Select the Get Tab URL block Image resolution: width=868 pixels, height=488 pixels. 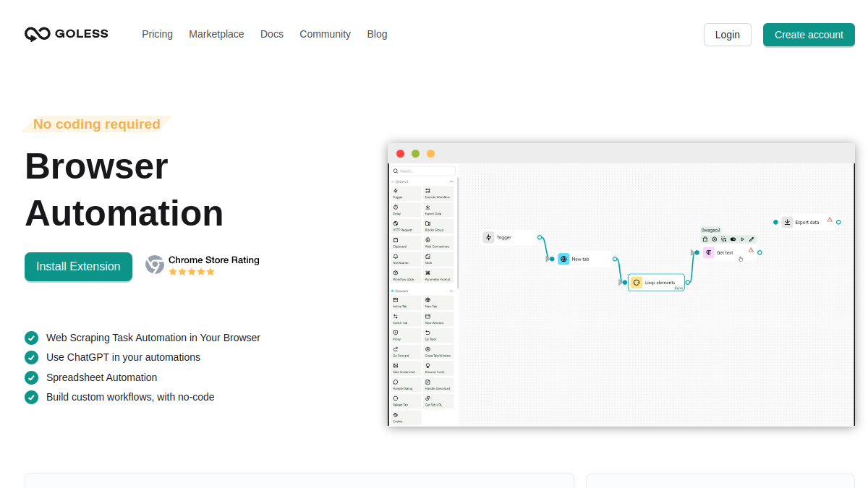[x=438, y=401]
